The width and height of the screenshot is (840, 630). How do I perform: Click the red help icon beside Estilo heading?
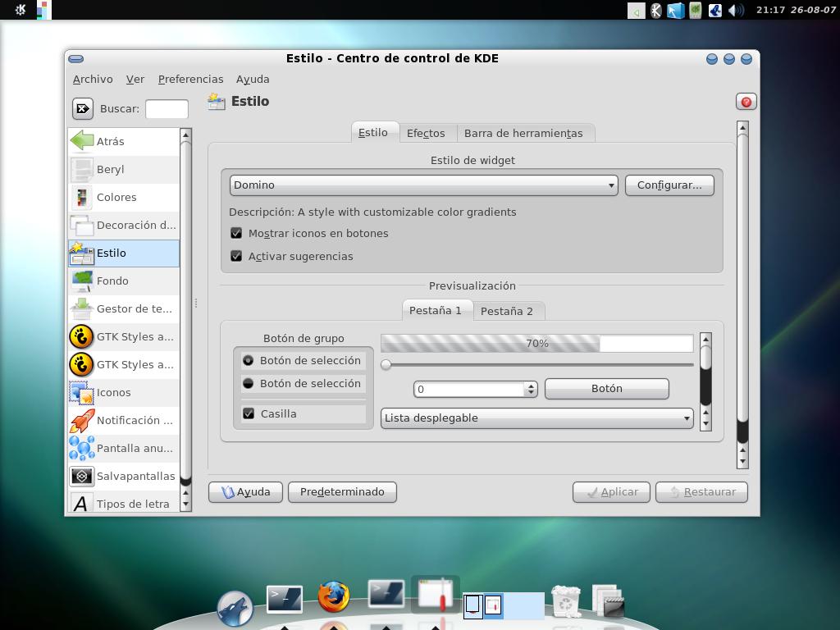point(746,102)
